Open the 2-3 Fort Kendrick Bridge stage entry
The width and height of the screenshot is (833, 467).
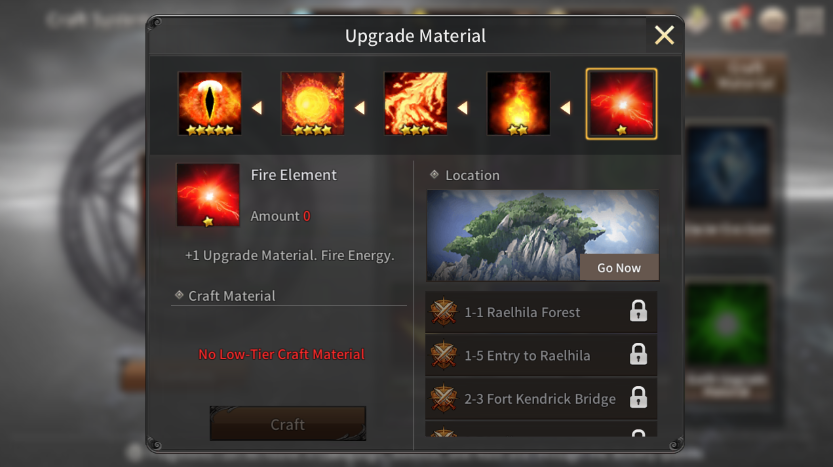[x=541, y=398]
